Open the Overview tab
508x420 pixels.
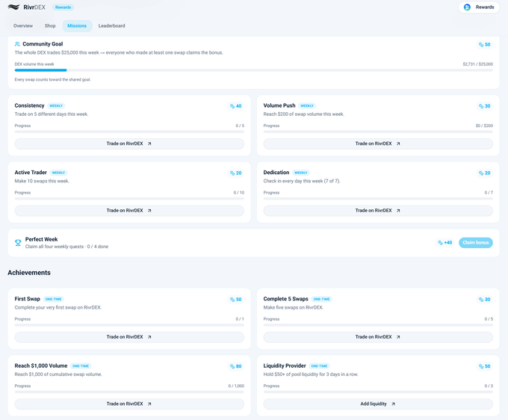[23, 26]
